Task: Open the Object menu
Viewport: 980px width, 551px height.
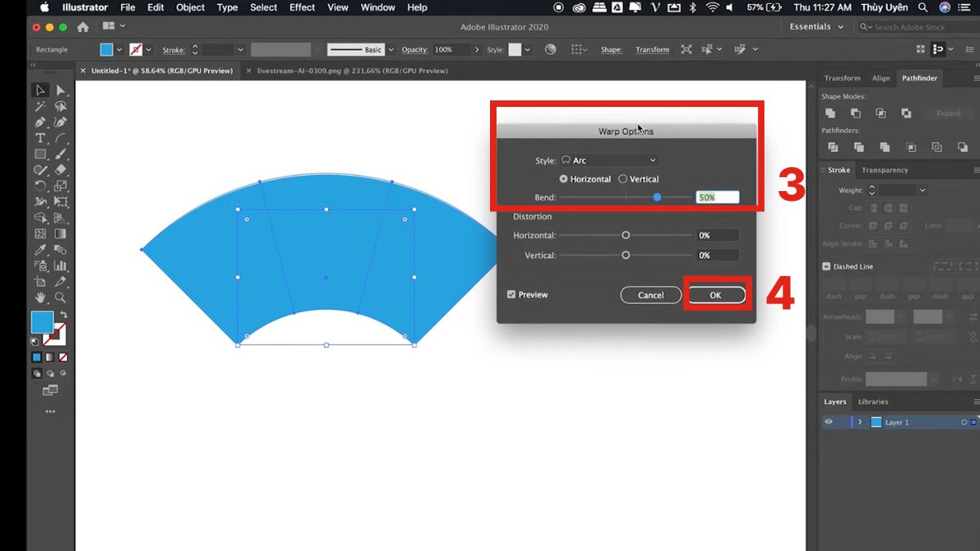Action: tap(190, 7)
